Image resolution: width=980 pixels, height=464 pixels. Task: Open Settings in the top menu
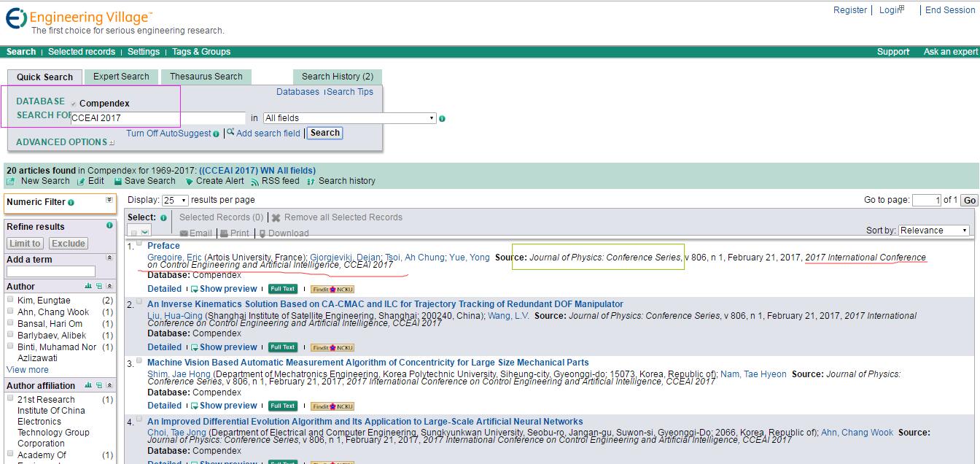coord(144,52)
